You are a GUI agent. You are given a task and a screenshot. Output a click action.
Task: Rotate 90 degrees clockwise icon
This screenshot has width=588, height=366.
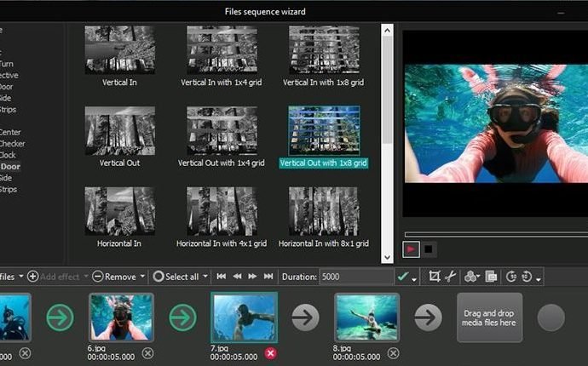pyautogui.click(x=511, y=277)
